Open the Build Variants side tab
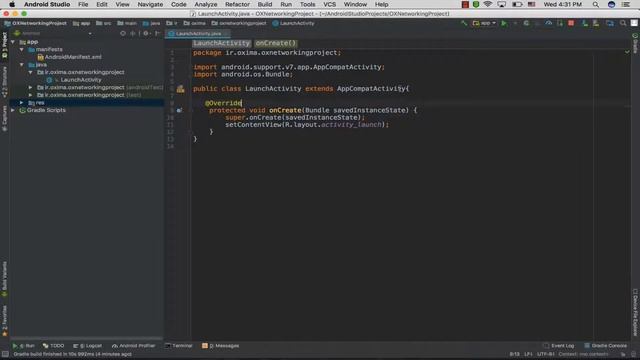The image size is (640, 360). (4, 279)
